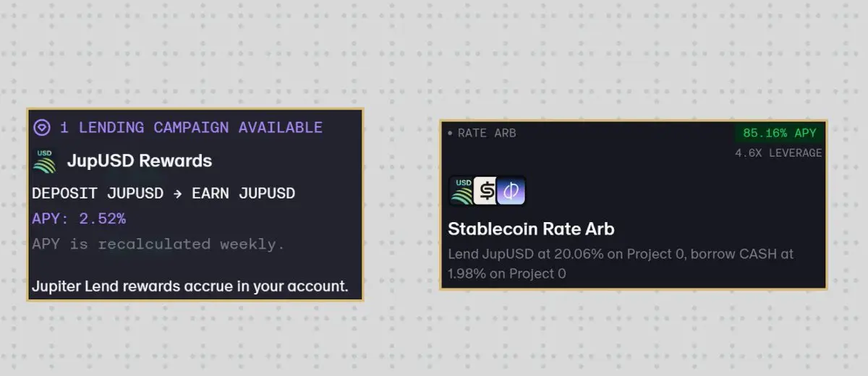868x376 pixels.
Task: Click the JupUSD icon in Rate Arb card
Action: tap(461, 191)
